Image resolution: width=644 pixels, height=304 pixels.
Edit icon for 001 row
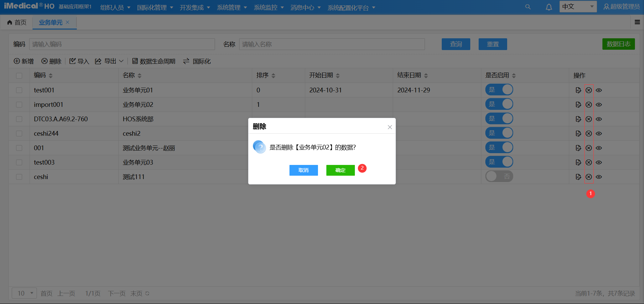578,148
